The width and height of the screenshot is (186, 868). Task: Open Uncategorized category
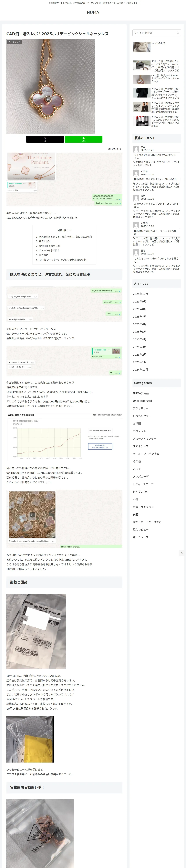pyautogui.click(x=142, y=401)
